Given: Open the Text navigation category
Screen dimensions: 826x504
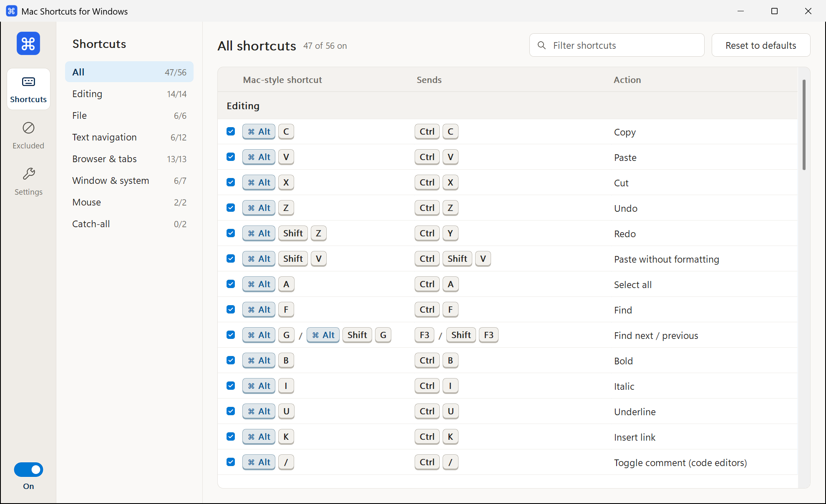Looking at the screenshot, I should (129, 137).
